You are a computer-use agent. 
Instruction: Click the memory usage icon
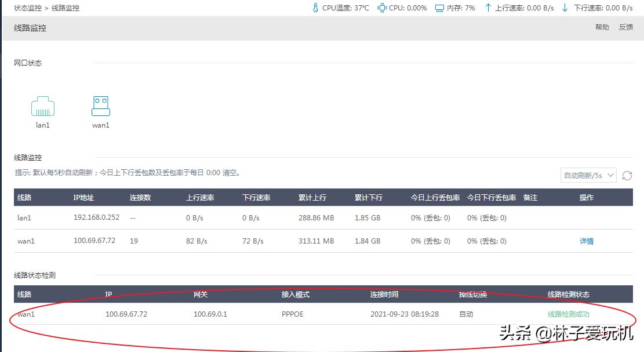click(x=439, y=8)
